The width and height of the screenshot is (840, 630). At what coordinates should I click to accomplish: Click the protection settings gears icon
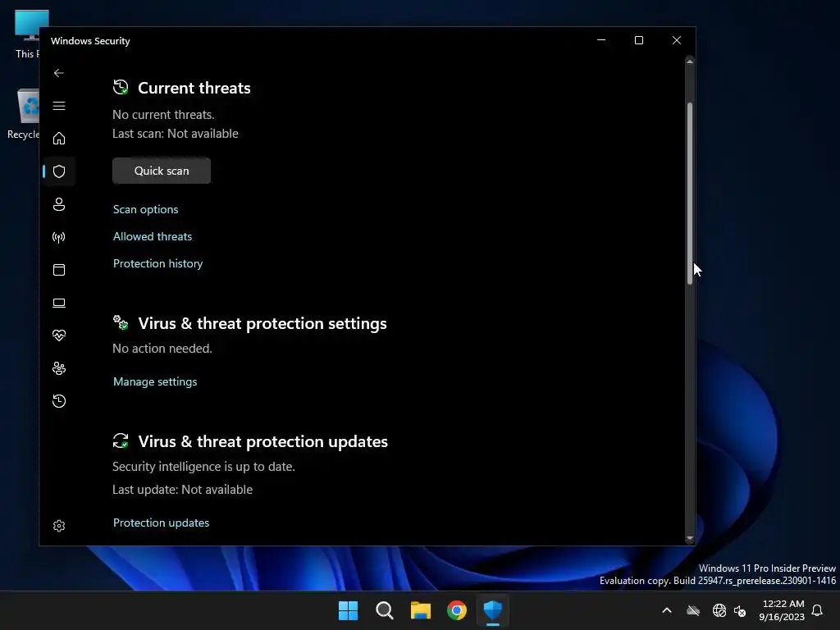pyautogui.click(x=121, y=322)
